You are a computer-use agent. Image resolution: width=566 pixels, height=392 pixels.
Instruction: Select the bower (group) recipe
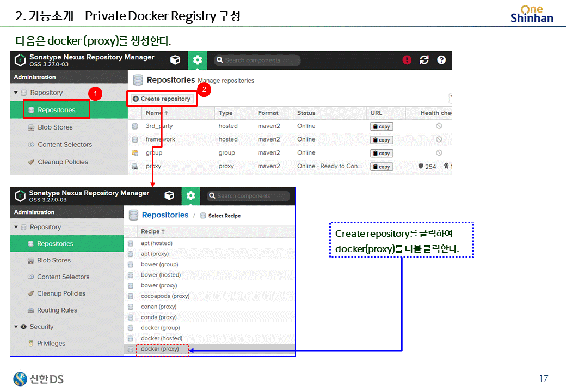click(x=210, y=264)
